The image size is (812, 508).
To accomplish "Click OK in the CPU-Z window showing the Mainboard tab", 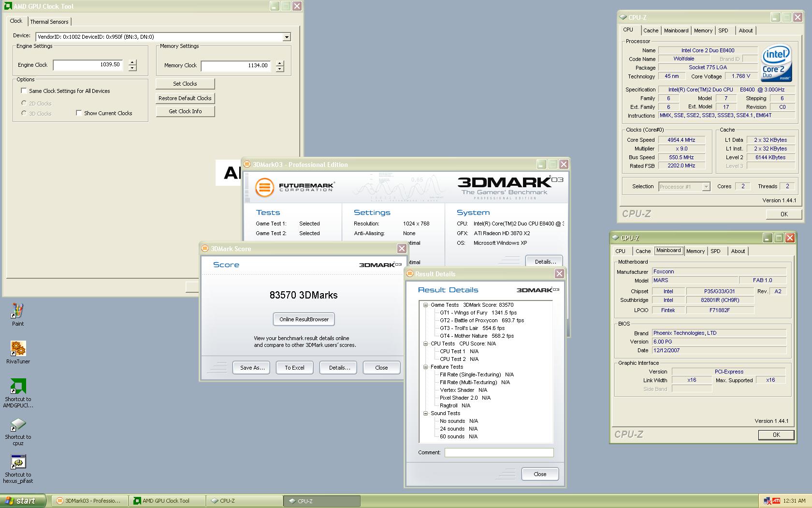I will (x=776, y=434).
